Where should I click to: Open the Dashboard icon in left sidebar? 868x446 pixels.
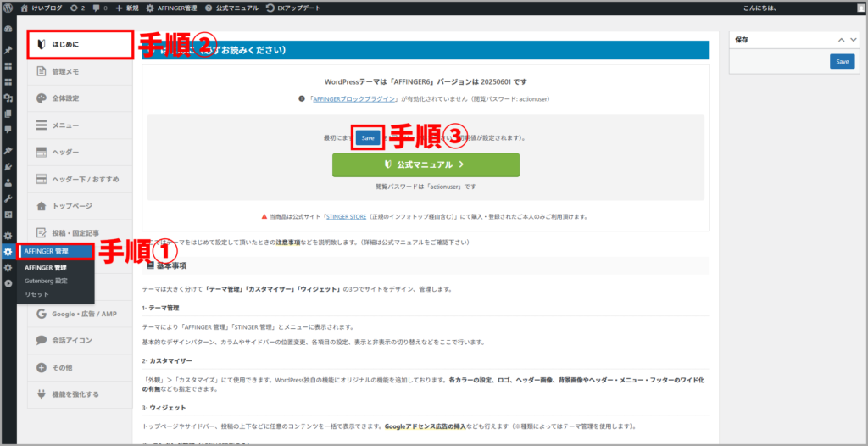tap(8, 29)
